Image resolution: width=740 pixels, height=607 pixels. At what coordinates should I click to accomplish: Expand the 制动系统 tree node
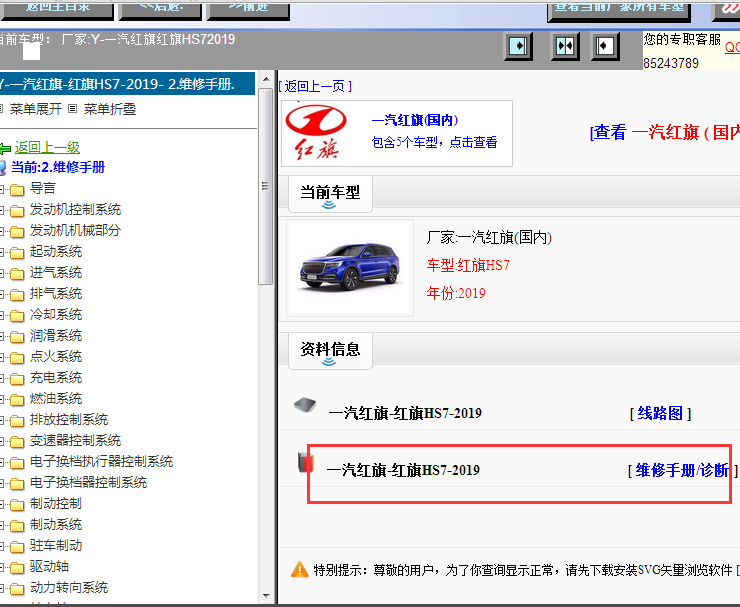[x=2, y=525]
